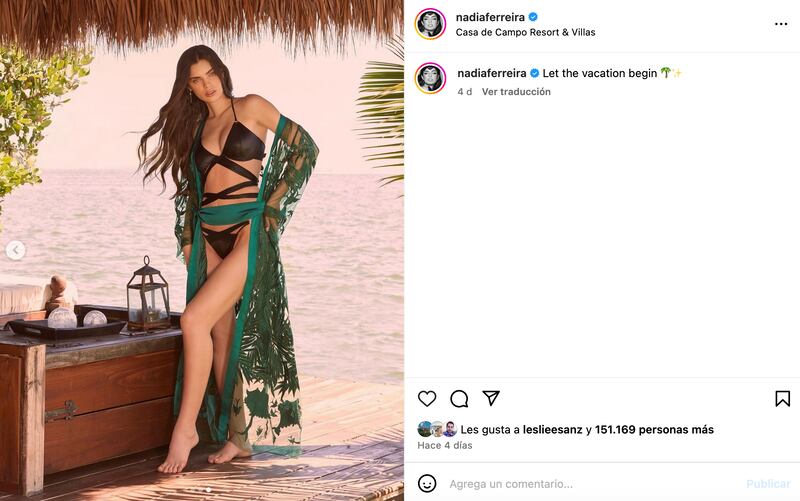This screenshot has height=501, width=800.
Task: Open the nadiaferreira username in caption
Action: pyautogui.click(x=492, y=73)
